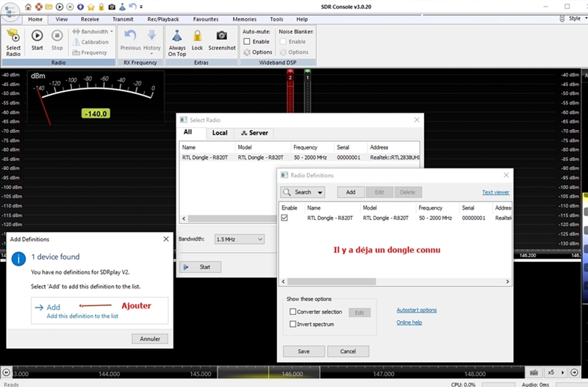Click blue plus icon in quick access toolbar
This screenshot has height=387, width=588.
pyautogui.click(x=80, y=7)
